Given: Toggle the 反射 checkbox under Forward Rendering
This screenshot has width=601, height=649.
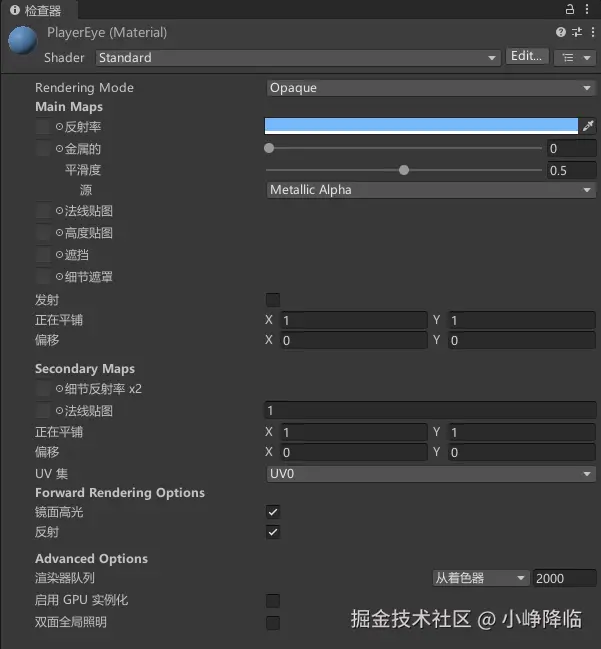Looking at the screenshot, I should pyautogui.click(x=273, y=532).
